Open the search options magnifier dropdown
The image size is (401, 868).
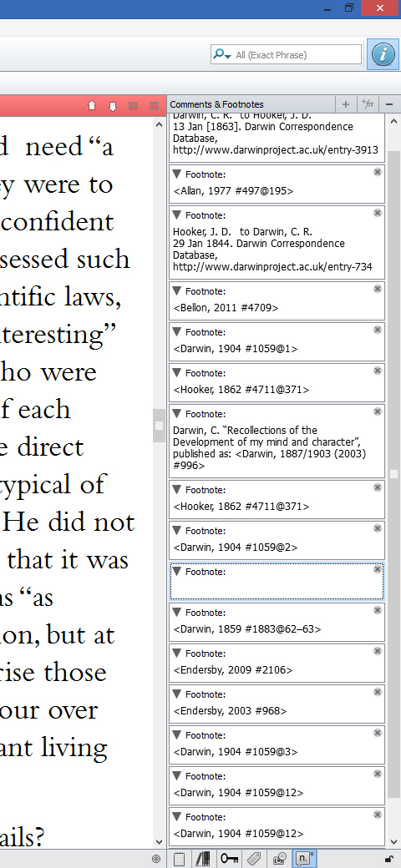pos(221,54)
